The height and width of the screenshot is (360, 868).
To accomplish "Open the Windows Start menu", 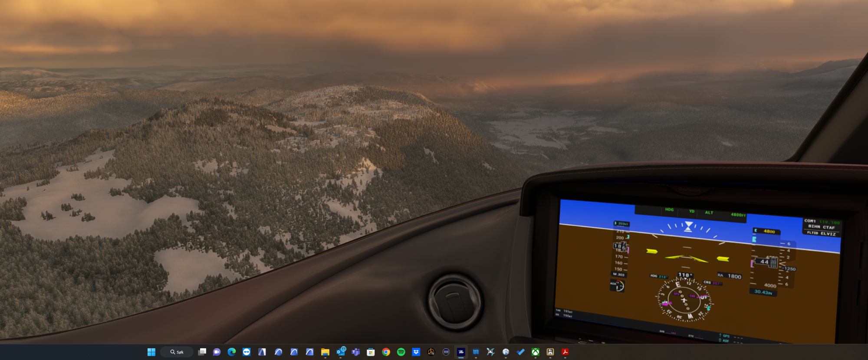I will click(151, 352).
